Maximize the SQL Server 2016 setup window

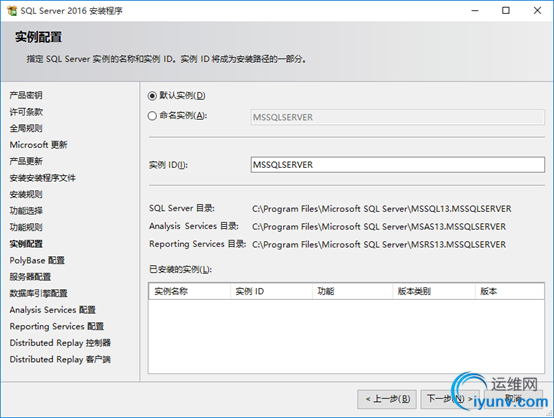point(506,11)
